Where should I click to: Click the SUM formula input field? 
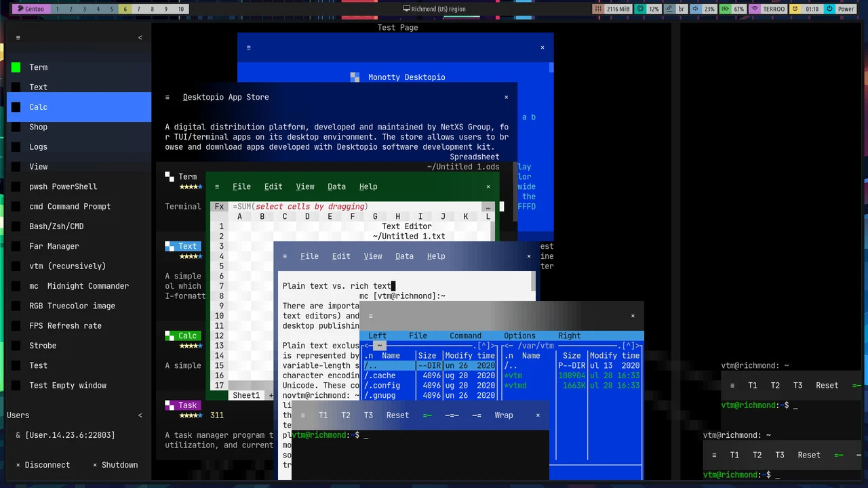[x=356, y=207]
